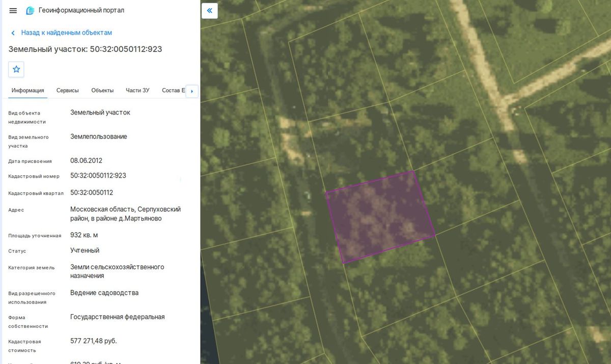This screenshot has width=611, height=364.
Task: Go back using the left chevron icon
Action: point(13,33)
